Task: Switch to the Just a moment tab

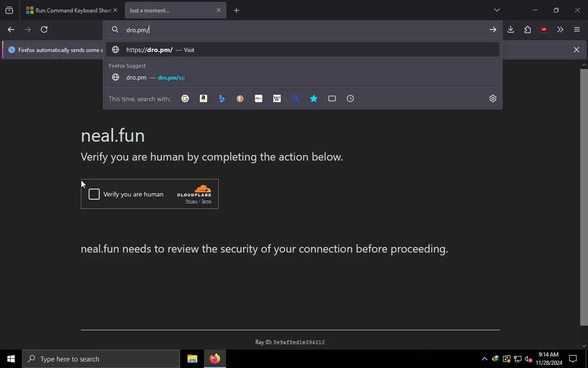Action: (171, 10)
